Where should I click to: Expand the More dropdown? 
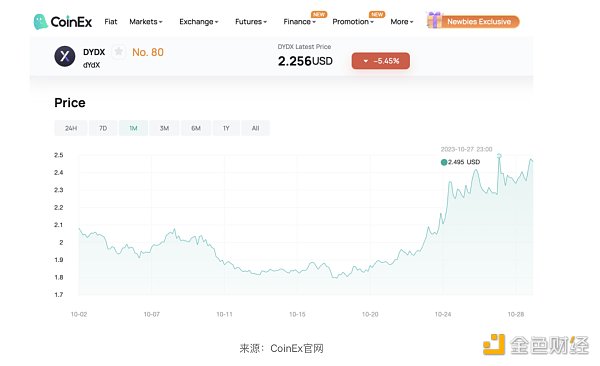(x=402, y=22)
